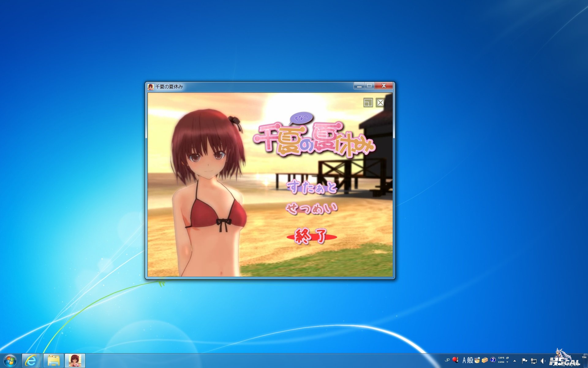Open the IME pad icon
The image size is (588, 368).
[x=477, y=360]
